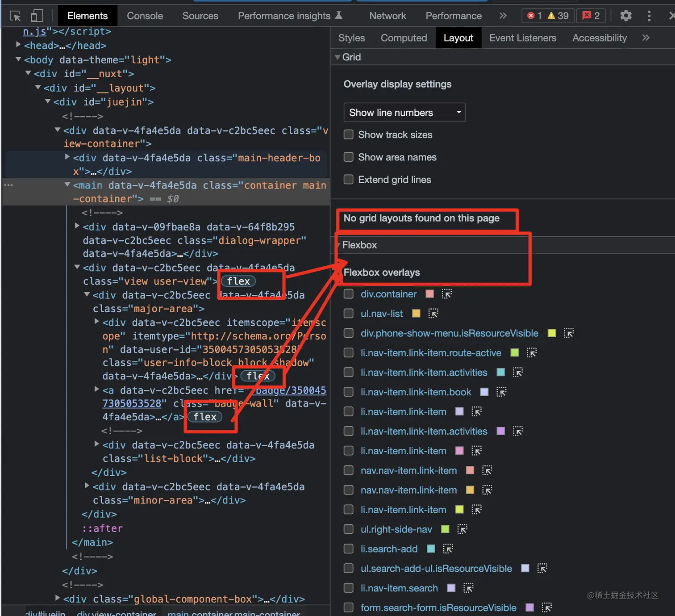
Task: Reveal li.nav-item.link-item.route-active in Elements panel
Action: tap(531, 353)
